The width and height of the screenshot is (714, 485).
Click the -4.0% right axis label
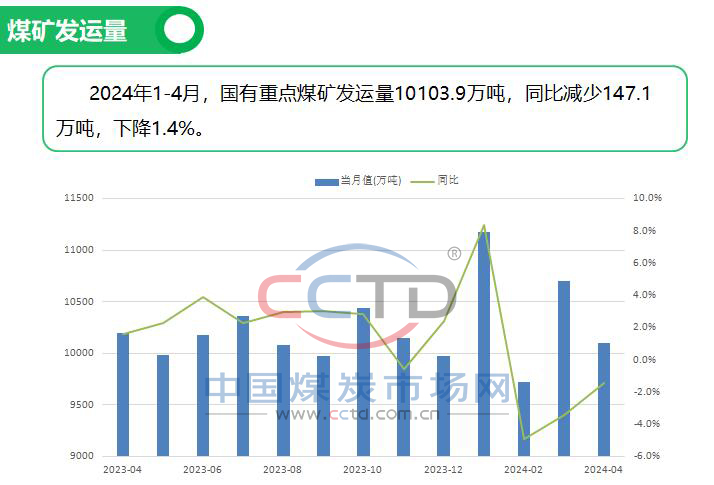[x=646, y=424]
